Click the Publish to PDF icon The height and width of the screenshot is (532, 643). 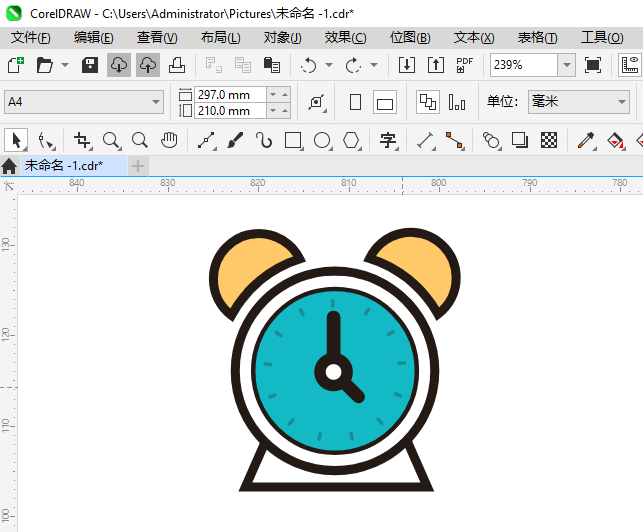pos(465,65)
